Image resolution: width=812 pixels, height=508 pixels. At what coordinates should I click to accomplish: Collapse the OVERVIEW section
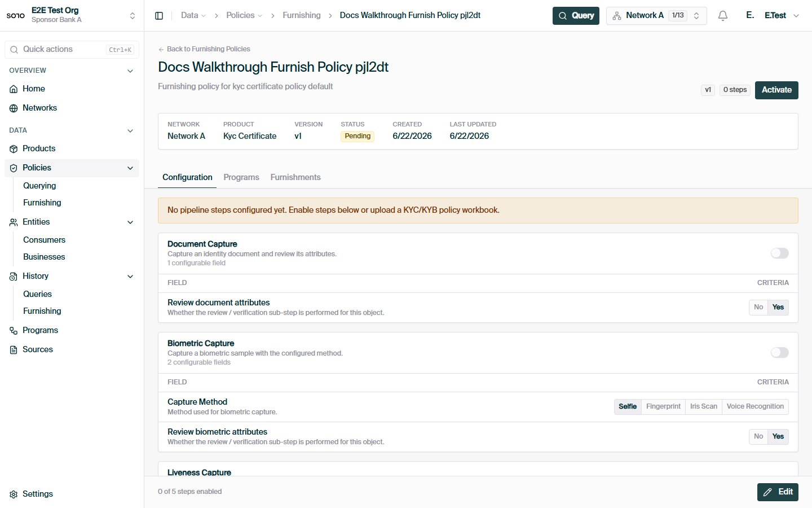(130, 71)
